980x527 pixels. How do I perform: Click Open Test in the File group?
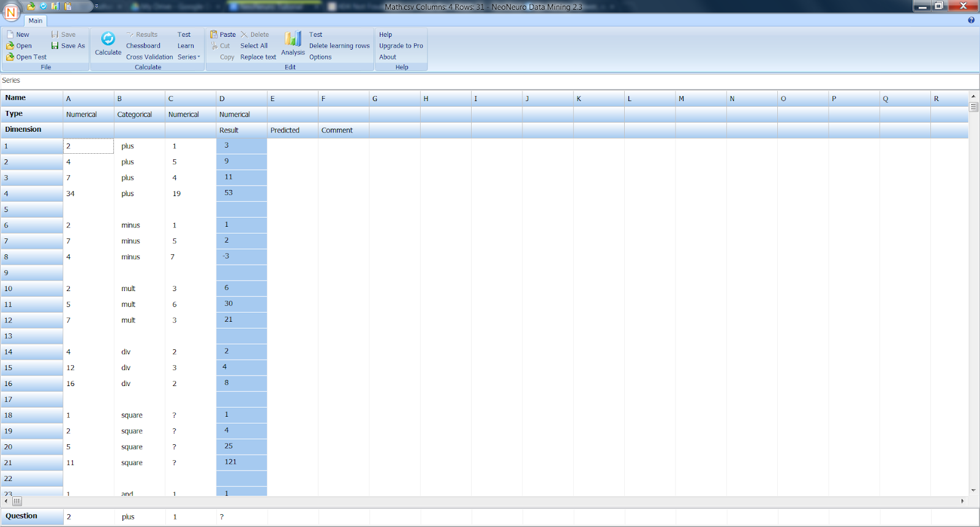[26, 57]
